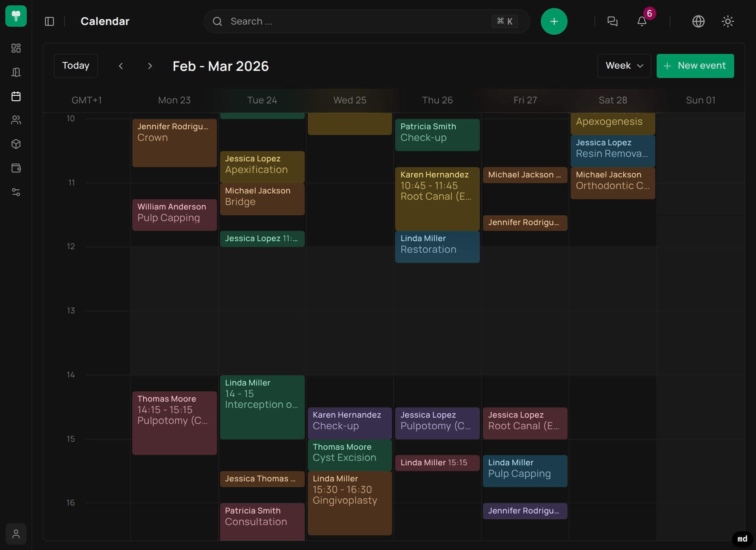756x550 pixels.
Task: Click the box inventory icon in sidebar
Action: (16, 144)
